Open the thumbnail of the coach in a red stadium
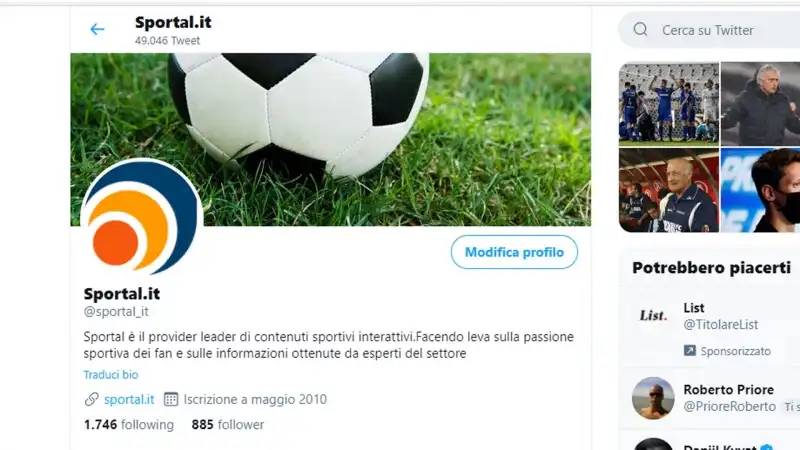Viewport: 800px width, 450px height. (669, 190)
